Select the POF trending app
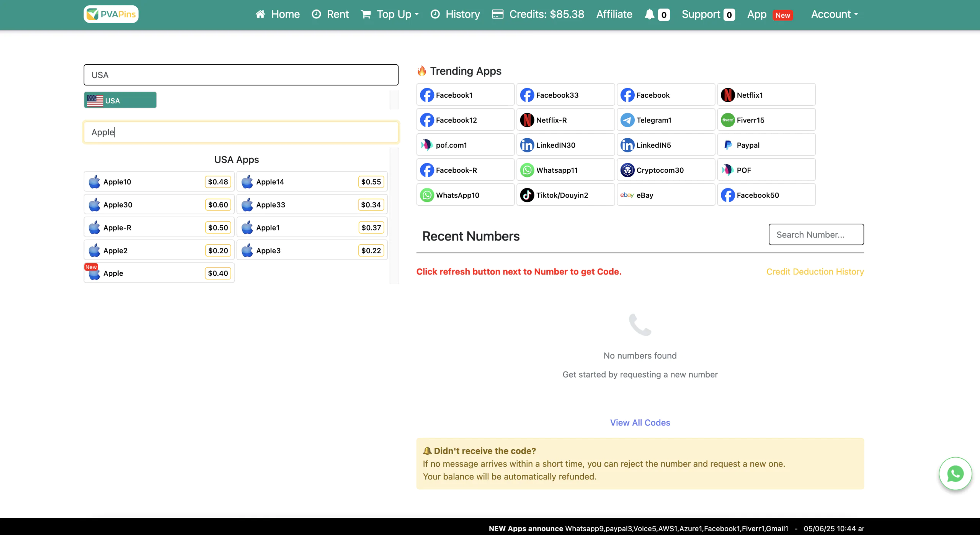Image resolution: width=980 pixels, height=535 pixels. tap(766, 170)
